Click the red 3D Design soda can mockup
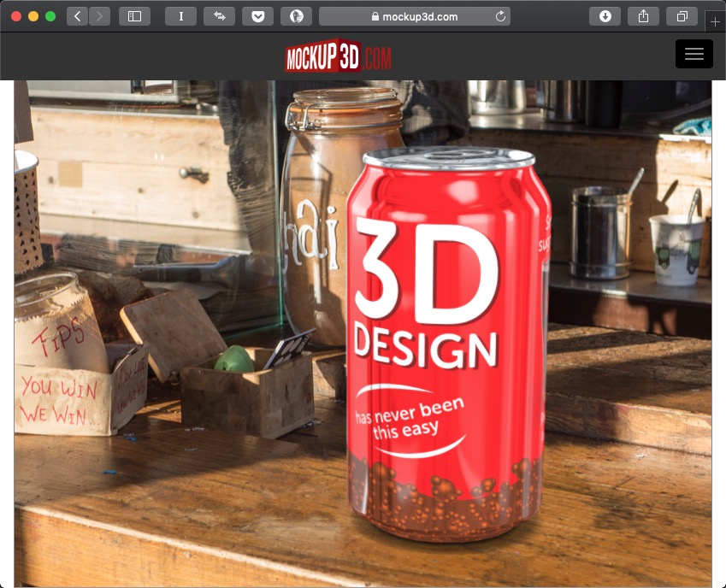The width and height of the screenshot is (726, 588). (x=445, y=342)
